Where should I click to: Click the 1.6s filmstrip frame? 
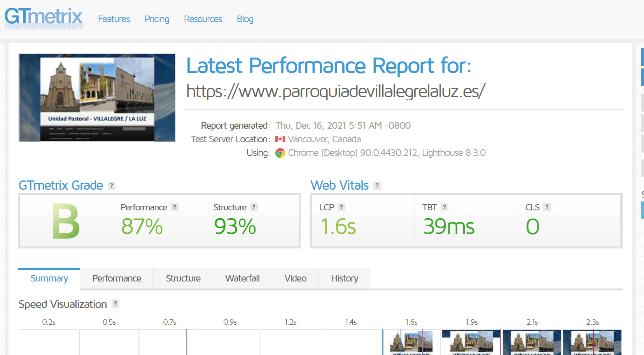click(411, 342)
